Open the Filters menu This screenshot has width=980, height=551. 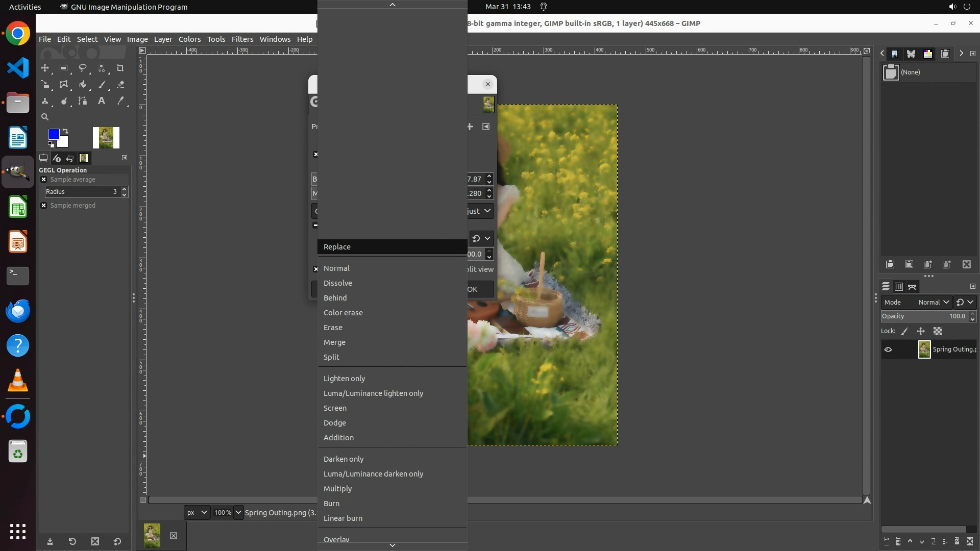click(x=242, y=39)
